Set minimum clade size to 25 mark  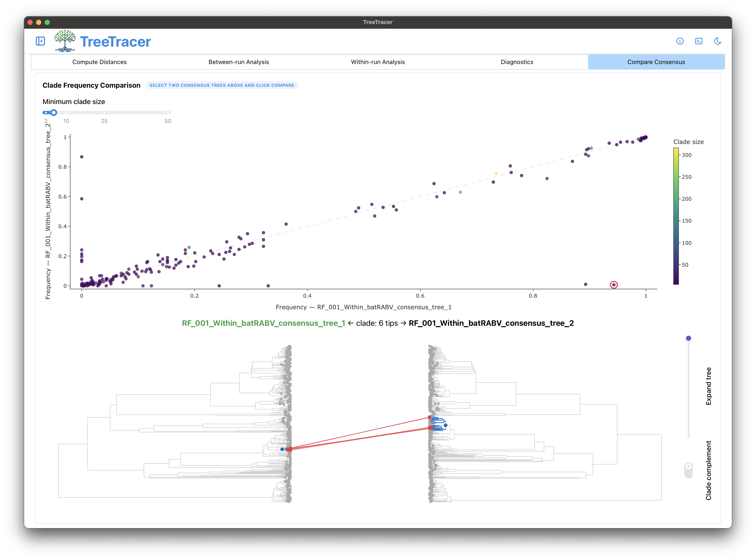[x=104, y=113]
